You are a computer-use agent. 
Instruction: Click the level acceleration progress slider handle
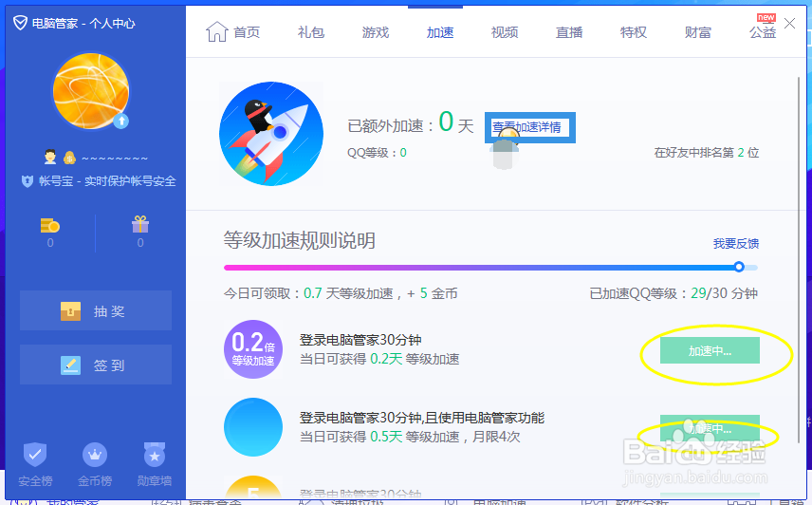tap(739, 267)
